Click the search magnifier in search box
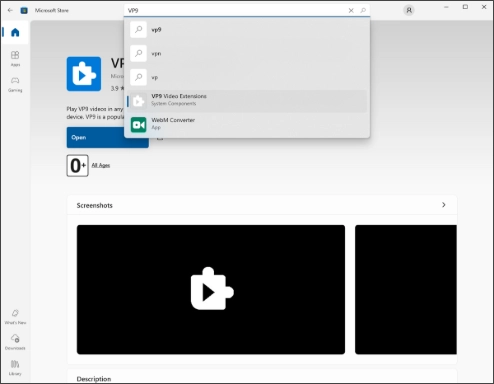Image resolution: width=494 pixels, height=384 pixels. (x=363, y=10)
